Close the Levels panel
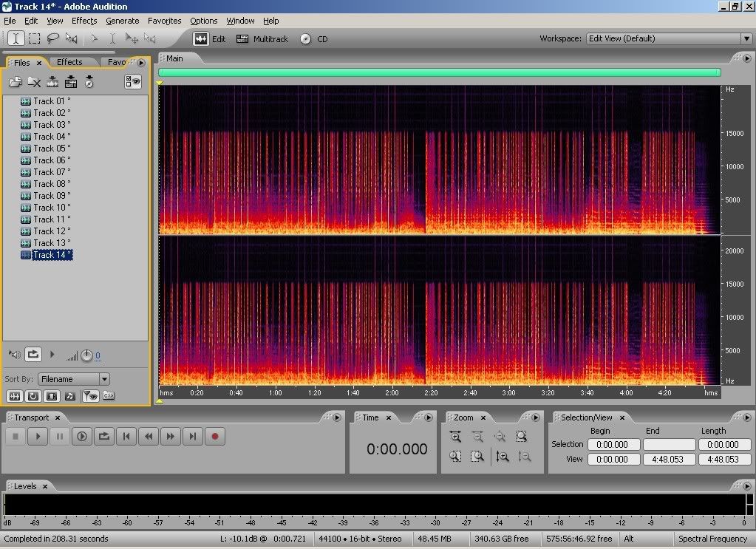 click(x=45, y=486)
